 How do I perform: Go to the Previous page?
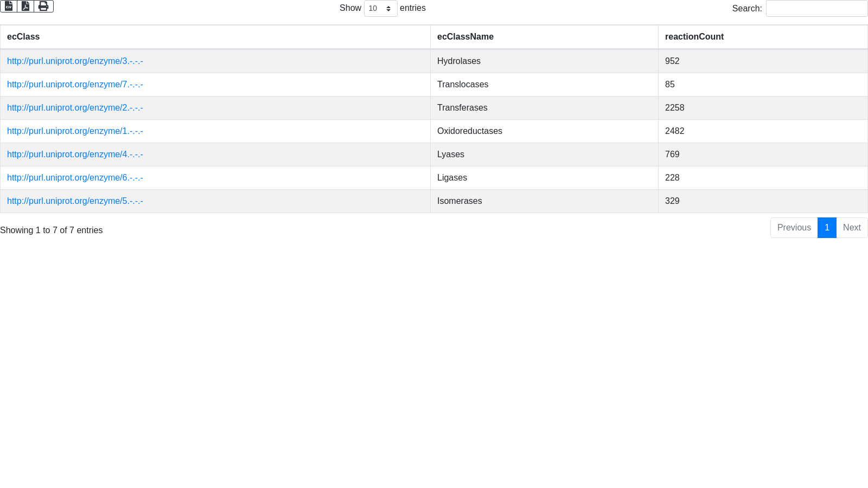[794, 228]
